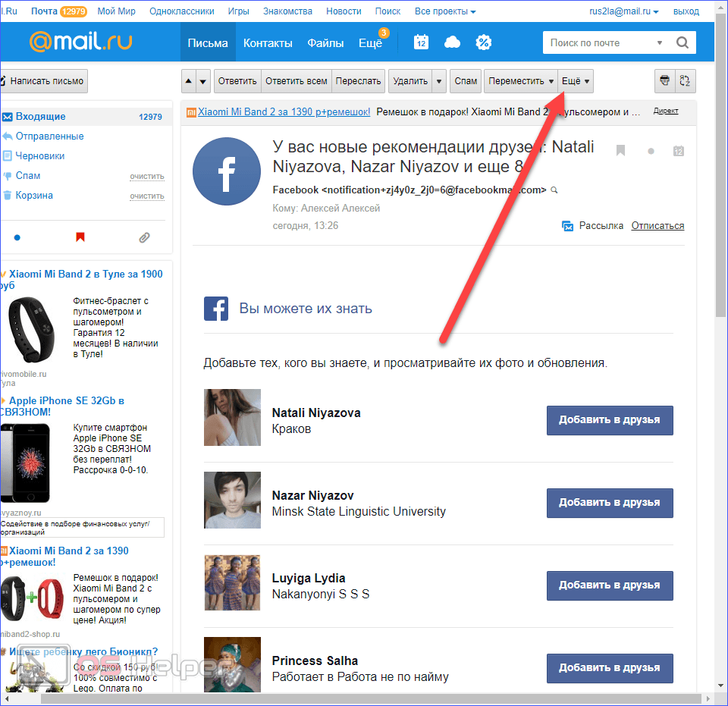This screenshot has width=728, height=706.
Task: Open Корзина folder
Action: [34, 196]
